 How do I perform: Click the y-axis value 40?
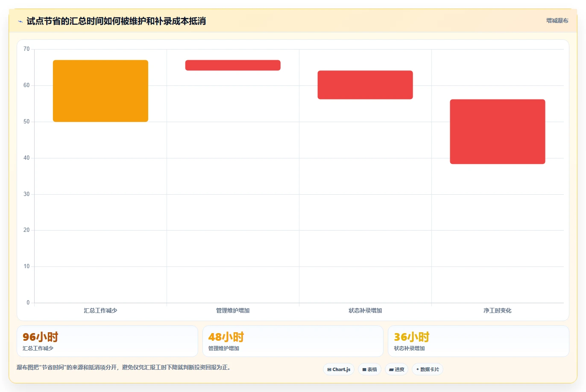(26, 158)
